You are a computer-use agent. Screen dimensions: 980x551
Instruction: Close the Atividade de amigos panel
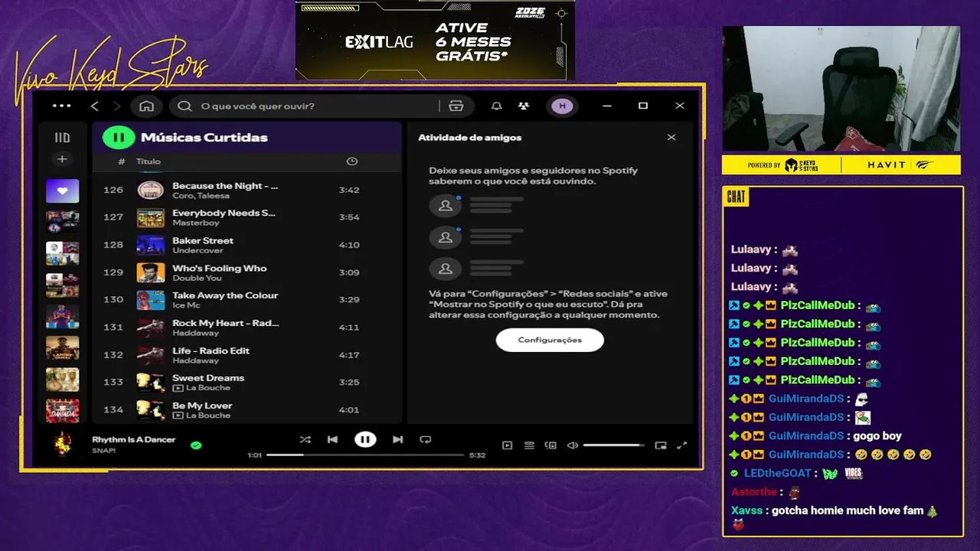click(x=671, y=138)
